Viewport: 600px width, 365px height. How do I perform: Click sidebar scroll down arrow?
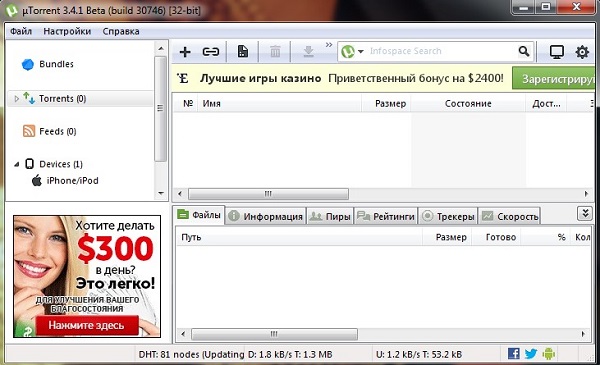tap(161, 193)
